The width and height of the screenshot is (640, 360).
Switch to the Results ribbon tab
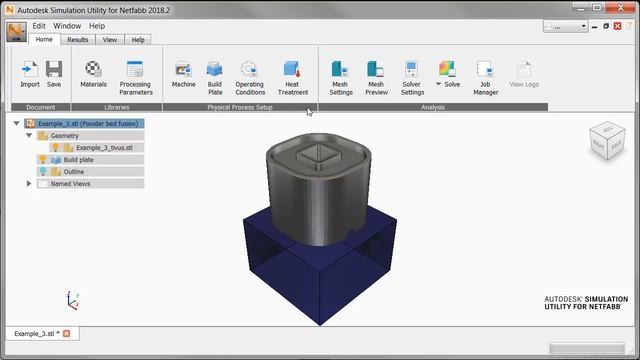pos(78,40)
